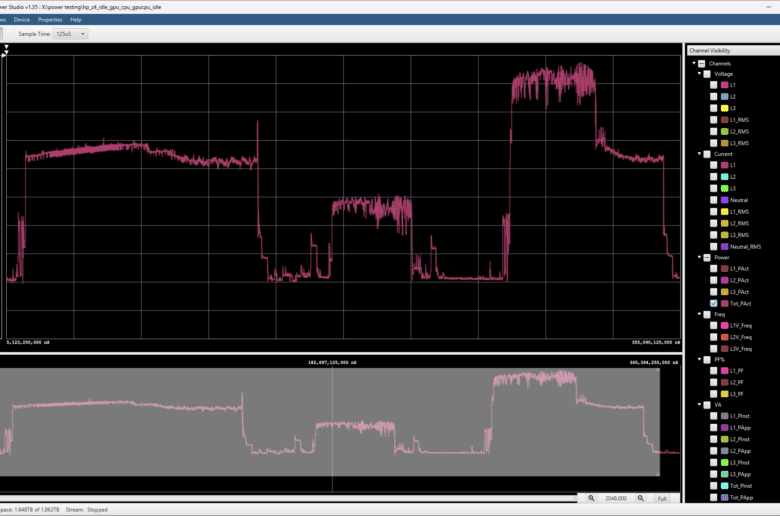The width and height of the screenshot is (780, 516).
Task: Click the Voltage L2_RMS green color swatch
Action: (x=725, y=131)
